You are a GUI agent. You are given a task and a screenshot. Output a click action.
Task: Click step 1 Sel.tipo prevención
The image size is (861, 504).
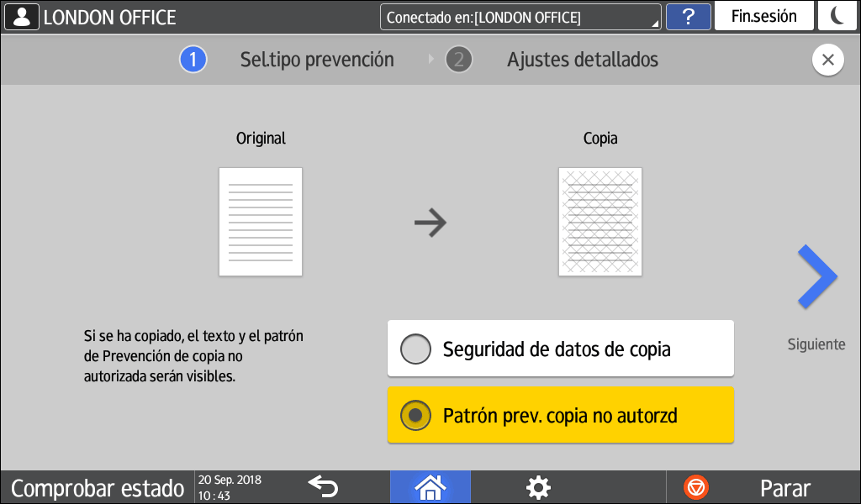[288, 60]
